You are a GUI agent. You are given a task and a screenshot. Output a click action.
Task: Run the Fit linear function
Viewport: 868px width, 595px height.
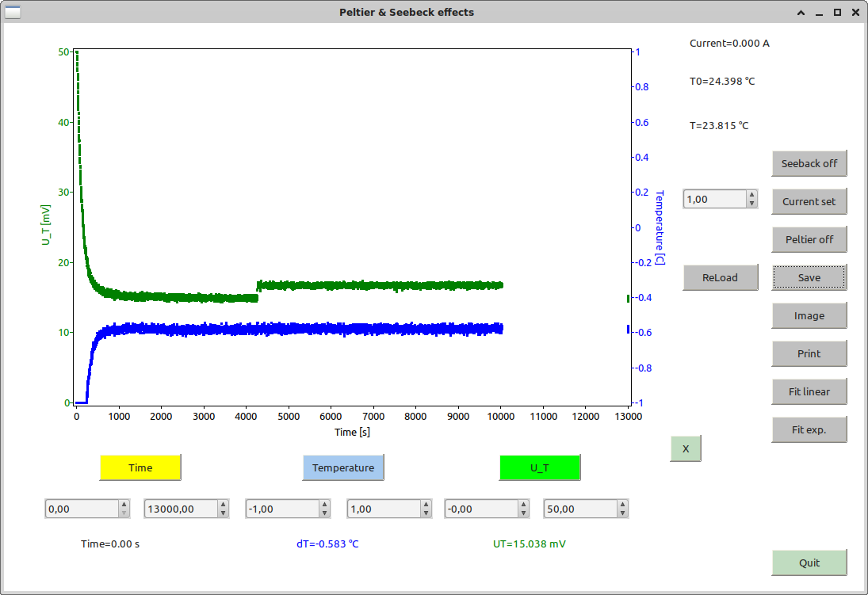[x=809, y=392]
